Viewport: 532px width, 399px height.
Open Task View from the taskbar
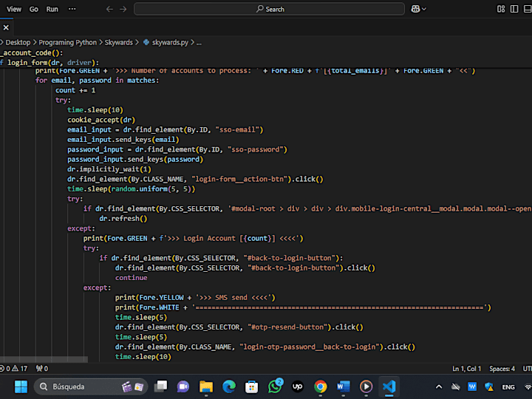point(161,386)
